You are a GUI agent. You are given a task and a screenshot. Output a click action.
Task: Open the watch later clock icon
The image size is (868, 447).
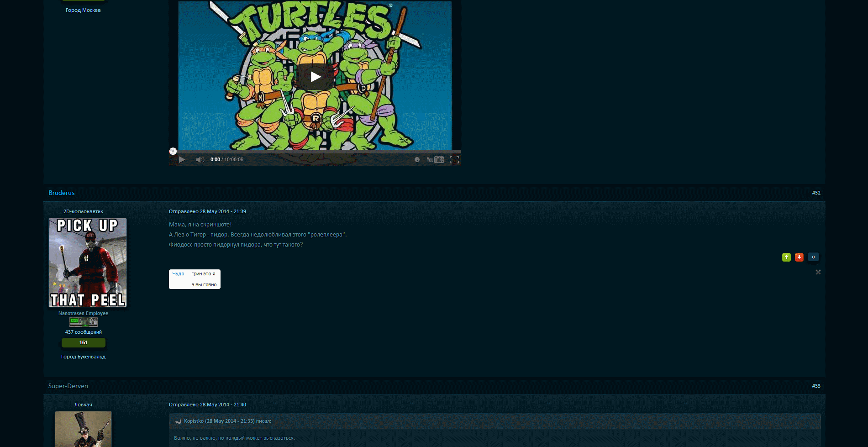[x=417, y=160]
